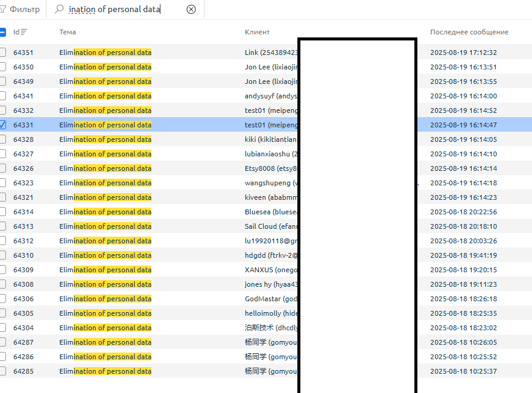
Task: Click the ticket Id 64309
Action: (x=24, y=270)
